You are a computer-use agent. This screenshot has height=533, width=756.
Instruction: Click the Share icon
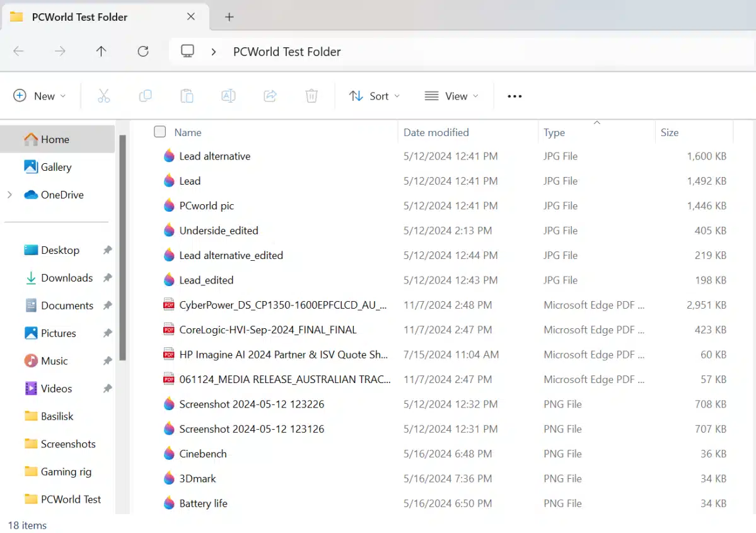pos(270,96)
